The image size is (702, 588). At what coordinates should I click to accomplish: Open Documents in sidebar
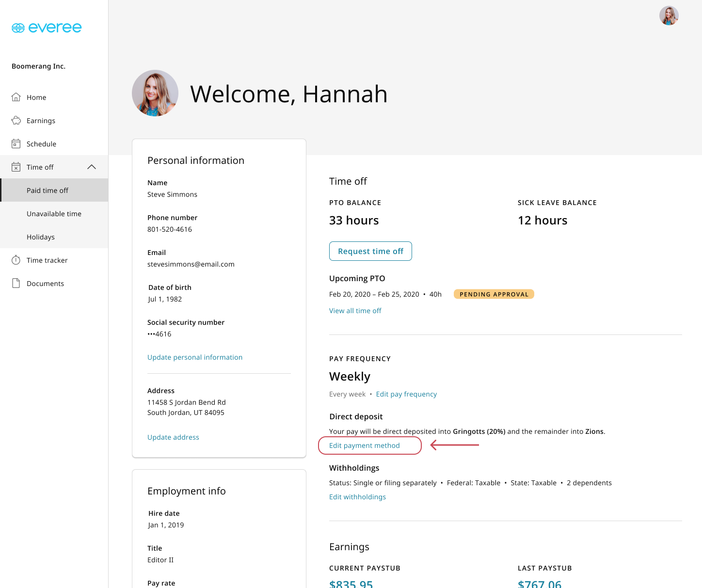(x=54, y=283)
